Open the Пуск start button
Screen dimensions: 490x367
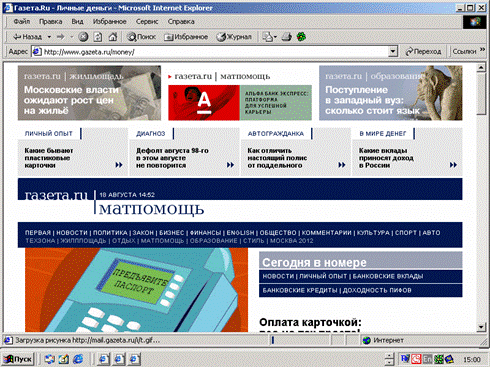(x=18, y=359)
